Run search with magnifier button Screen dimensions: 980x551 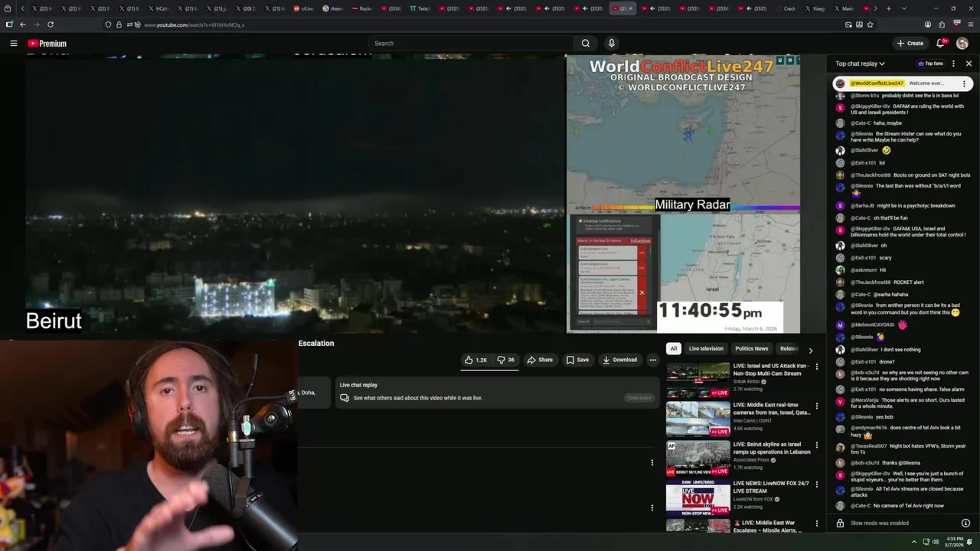[x=586, y=44]
